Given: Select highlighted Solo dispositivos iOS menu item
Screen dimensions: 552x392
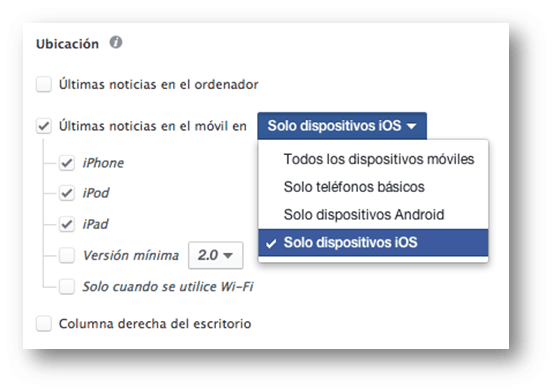Looking at the screenshot, I should (x=373, y=242).
